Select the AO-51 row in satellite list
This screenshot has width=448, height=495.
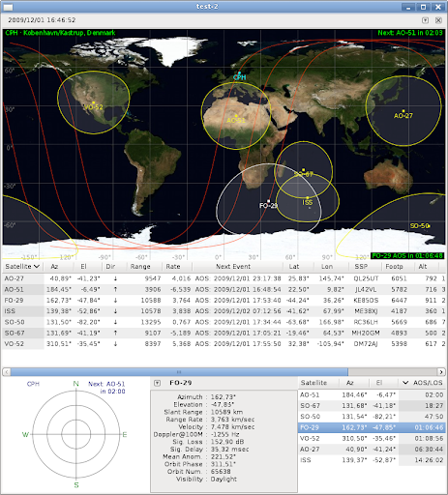click(224, 289)
